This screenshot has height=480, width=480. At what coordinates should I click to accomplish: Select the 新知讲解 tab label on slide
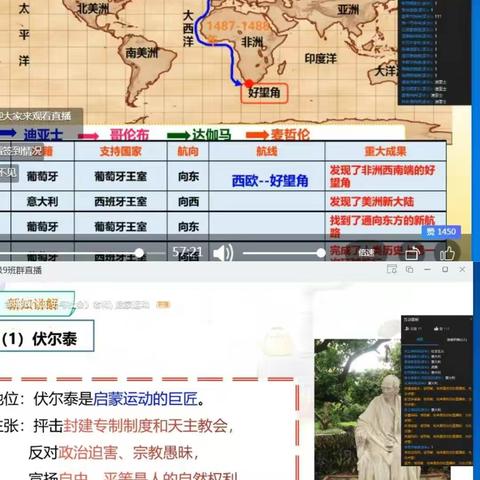coord(32,304)
